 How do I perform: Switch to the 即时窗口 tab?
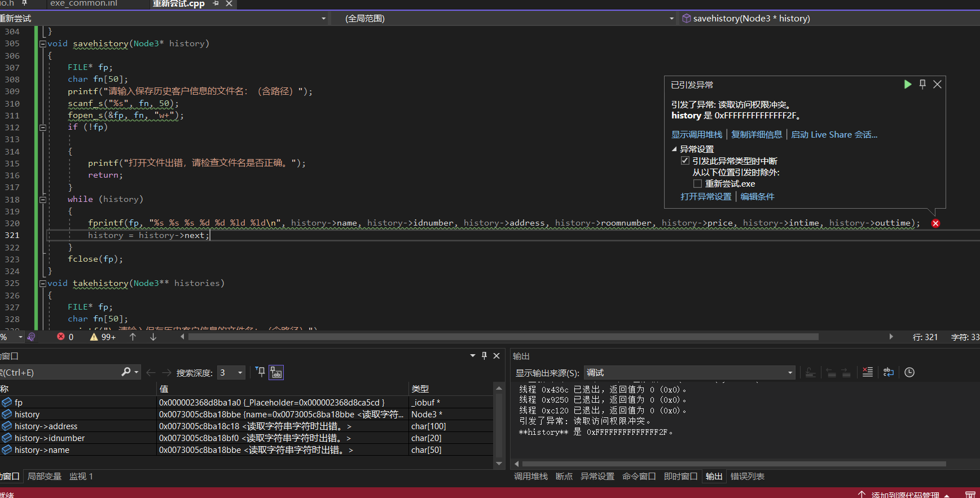681,477
